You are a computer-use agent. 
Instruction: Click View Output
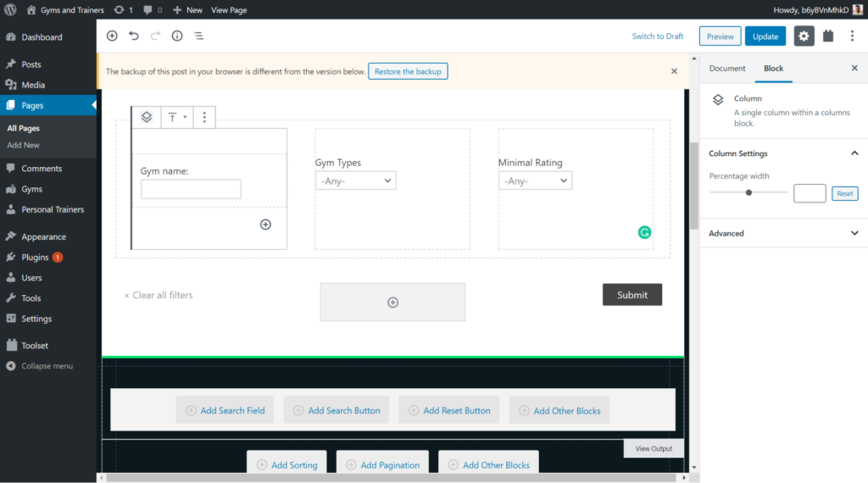(x=654, y=449)
